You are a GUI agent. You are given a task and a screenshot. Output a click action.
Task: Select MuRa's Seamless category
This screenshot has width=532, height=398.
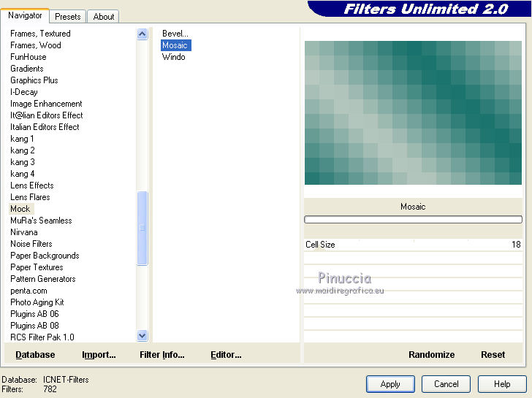click(41, 221)
